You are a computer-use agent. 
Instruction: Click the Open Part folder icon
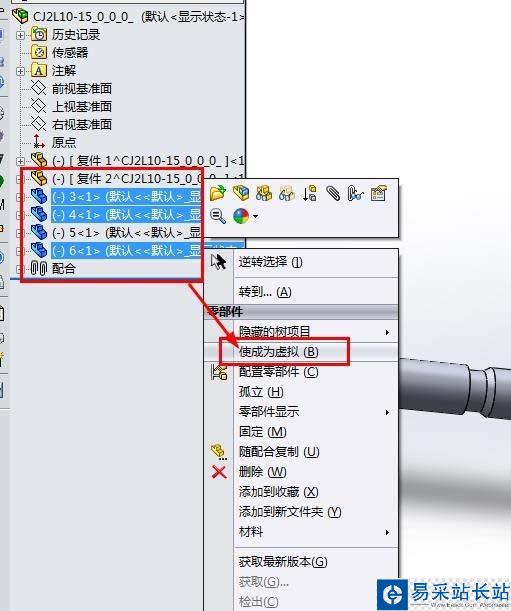coord(217,193)
